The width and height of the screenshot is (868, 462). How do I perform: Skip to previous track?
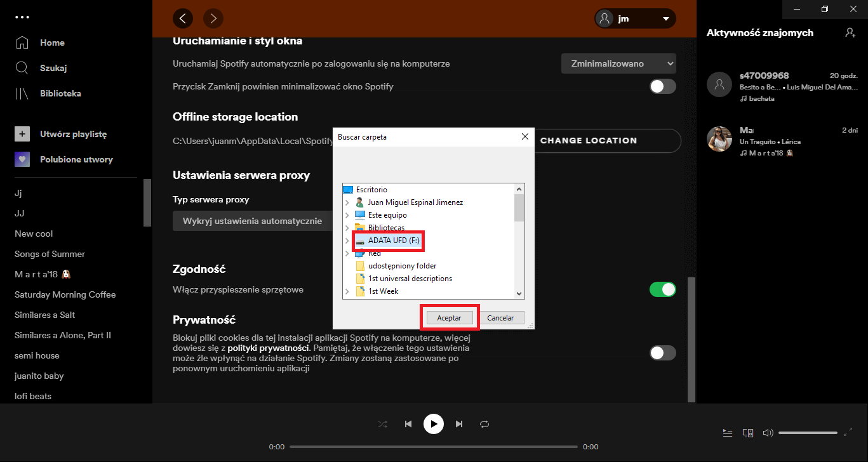pos(408,424)
